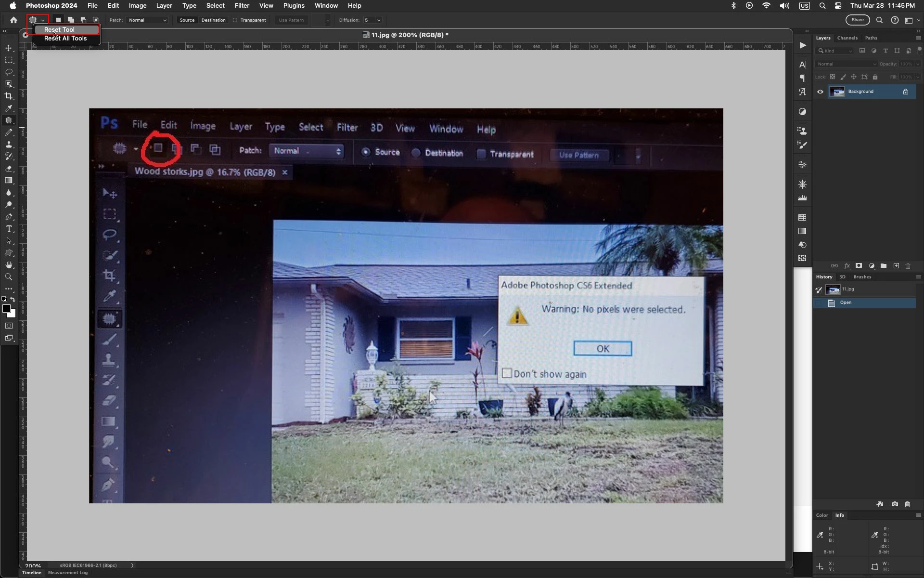
Task: Click the foreground color swatch
Action: tap(6, 309)
